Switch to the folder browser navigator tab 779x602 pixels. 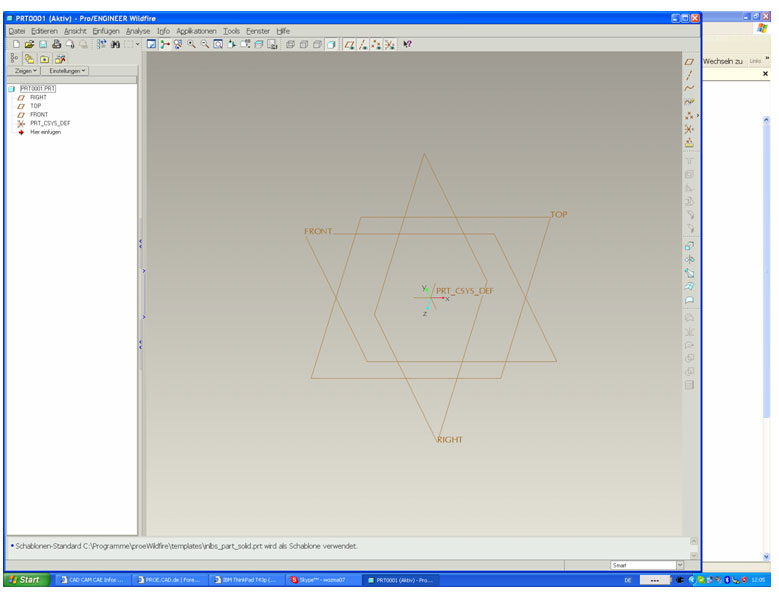coord(29,59)
